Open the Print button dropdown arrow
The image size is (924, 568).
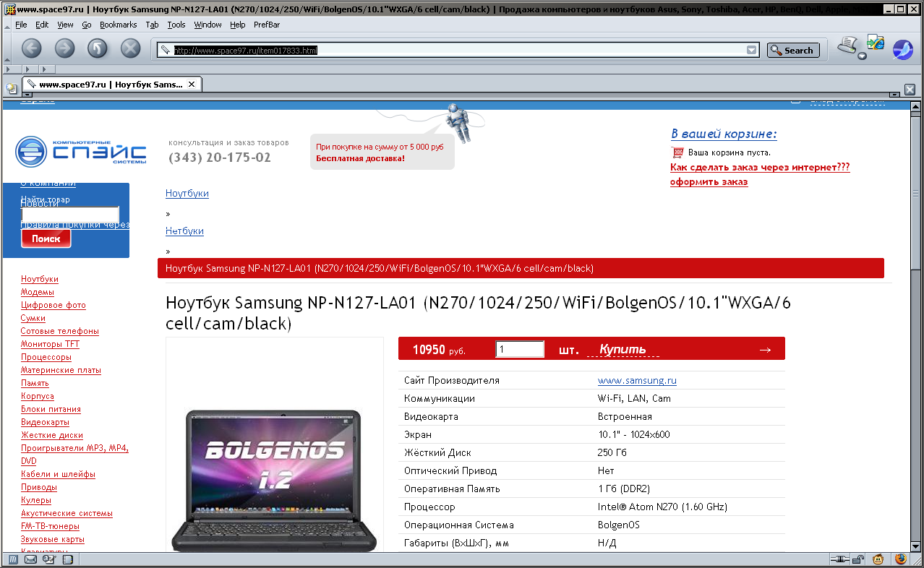pos(862,56)
